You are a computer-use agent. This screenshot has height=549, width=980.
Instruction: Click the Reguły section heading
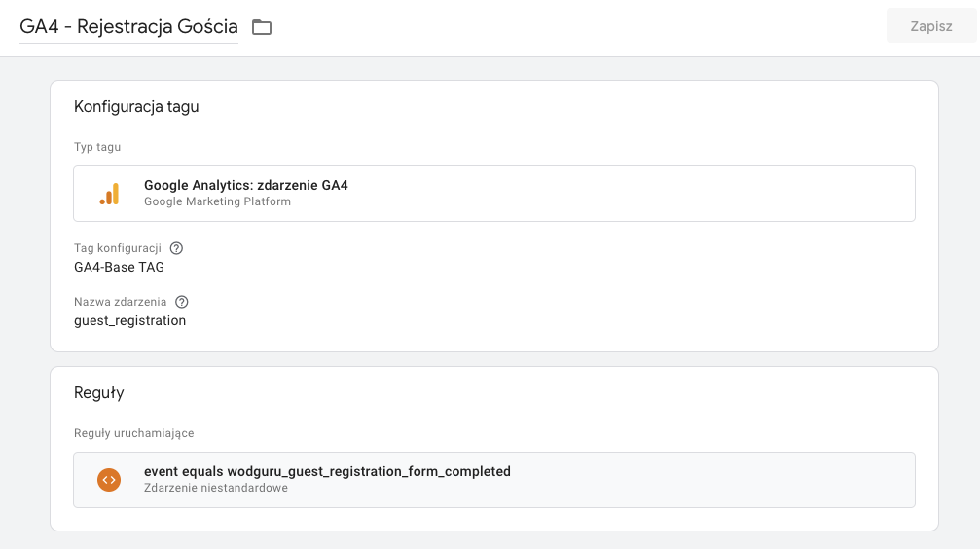click(x=98, y=392)
